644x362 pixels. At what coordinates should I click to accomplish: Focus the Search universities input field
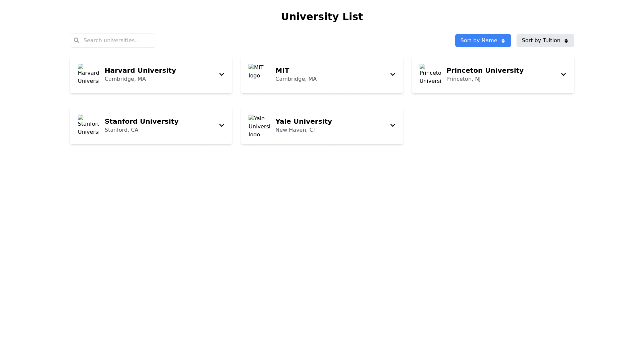[x=117, y=41]
